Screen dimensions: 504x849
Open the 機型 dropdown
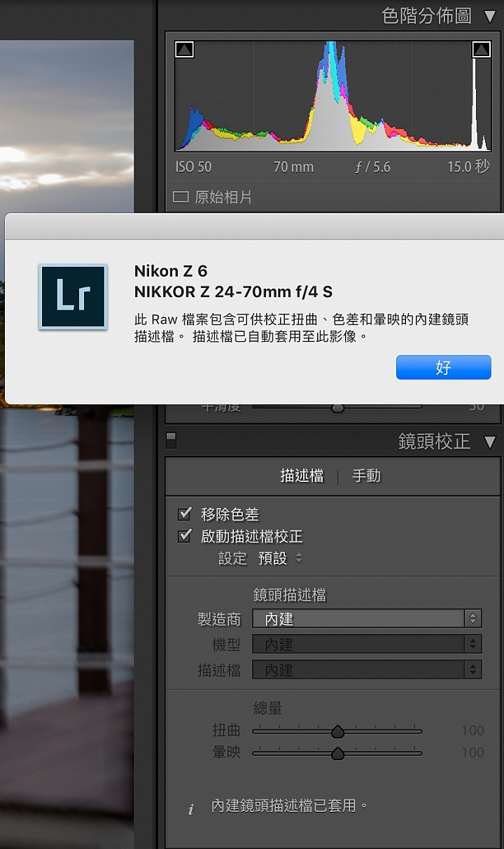(x=367, y=644)
